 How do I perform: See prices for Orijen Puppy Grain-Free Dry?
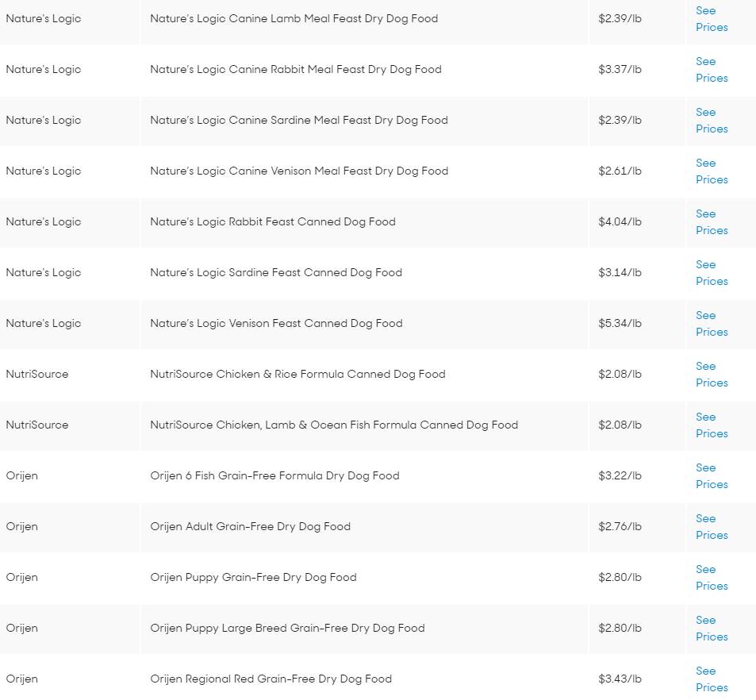(x=712, y=578)
